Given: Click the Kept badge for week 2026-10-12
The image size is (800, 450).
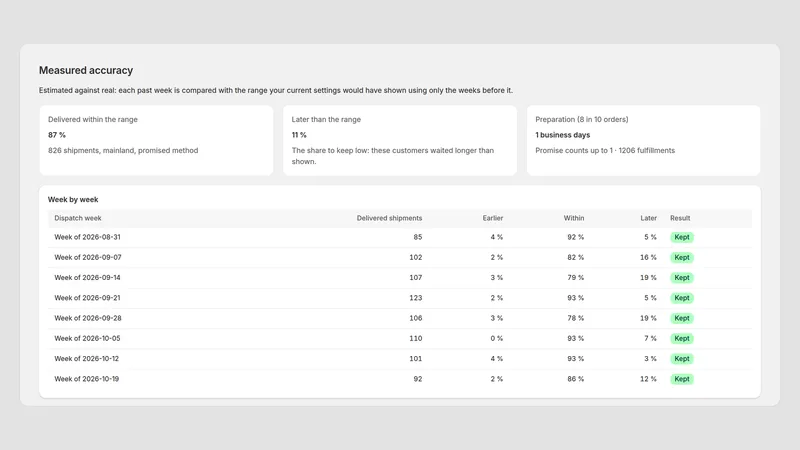Looking at the screenshot, I should (682, 359).
